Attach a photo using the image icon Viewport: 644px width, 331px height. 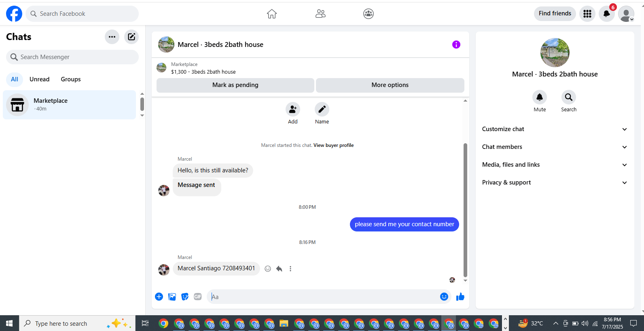(172, 297)
